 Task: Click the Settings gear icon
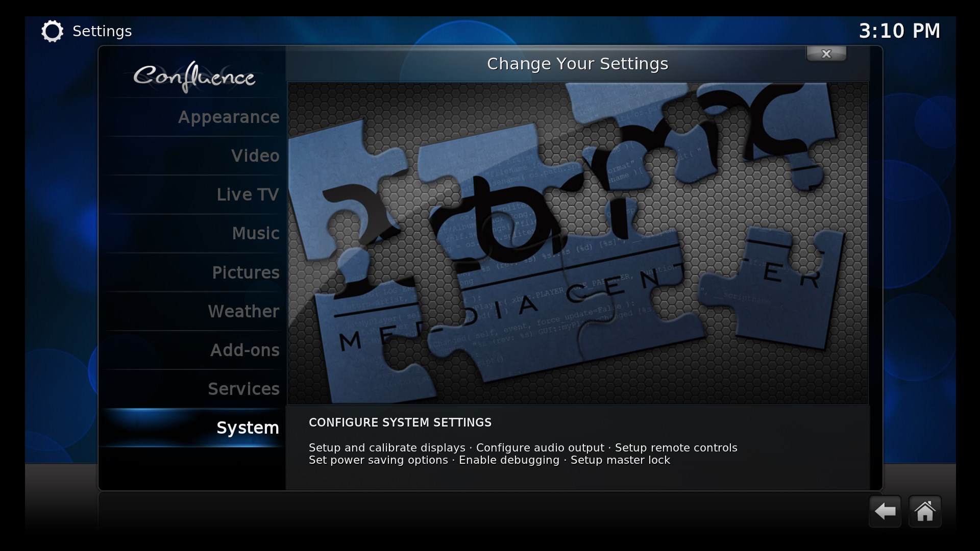[x=52, y=31]
